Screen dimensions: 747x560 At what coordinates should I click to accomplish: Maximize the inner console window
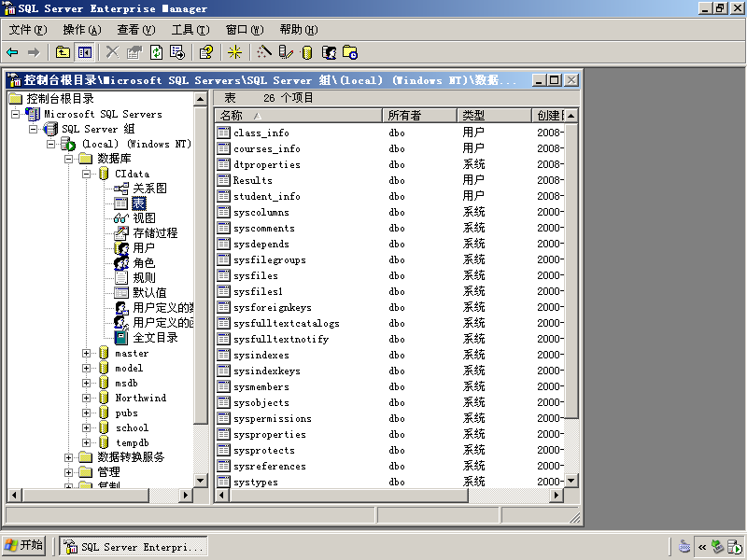554,80
